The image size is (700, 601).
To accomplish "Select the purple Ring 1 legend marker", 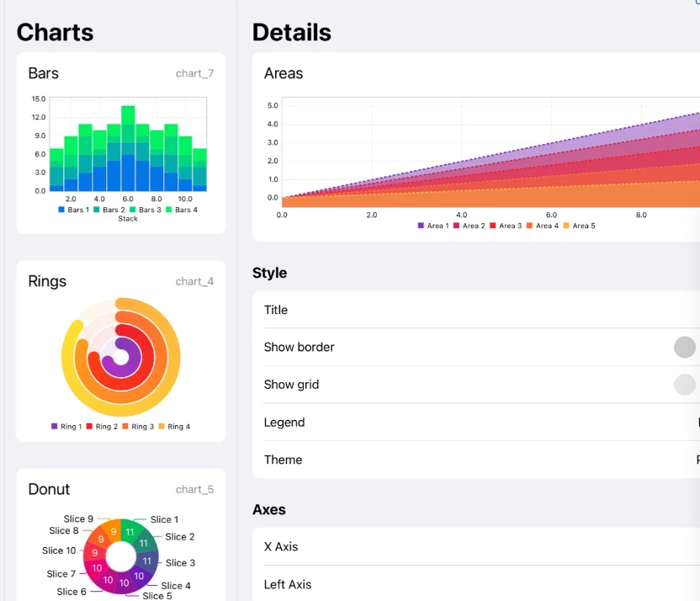I will coord(55,427).
